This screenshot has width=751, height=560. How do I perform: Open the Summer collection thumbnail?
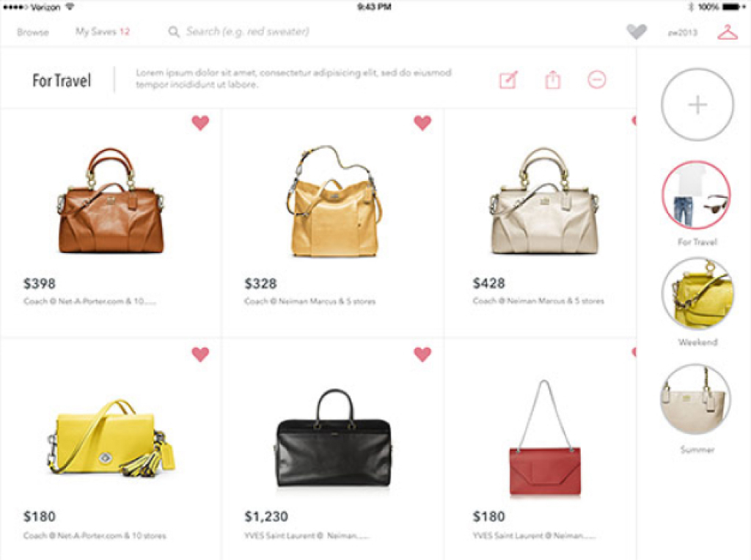click(x=696, y=399)
